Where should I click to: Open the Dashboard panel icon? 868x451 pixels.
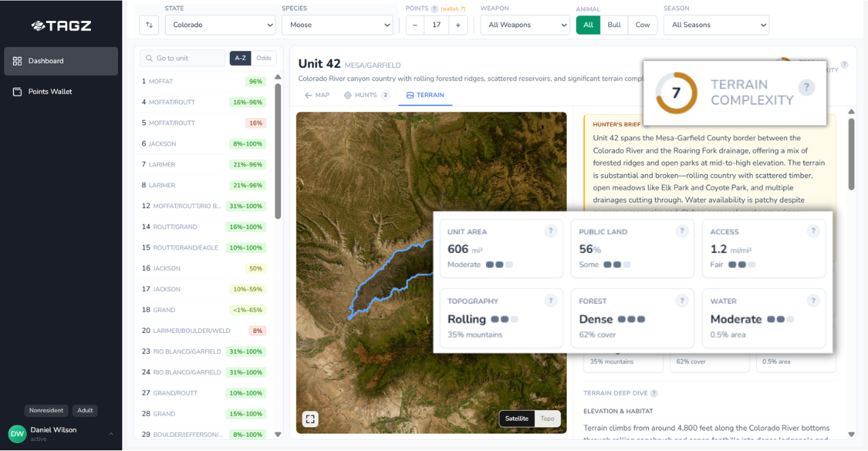tap(16, 60)
